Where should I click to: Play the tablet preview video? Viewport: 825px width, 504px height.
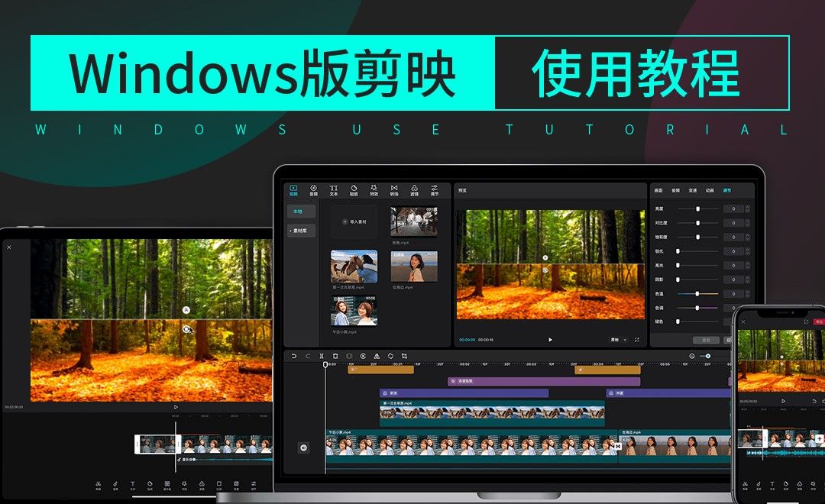point(176,407)
